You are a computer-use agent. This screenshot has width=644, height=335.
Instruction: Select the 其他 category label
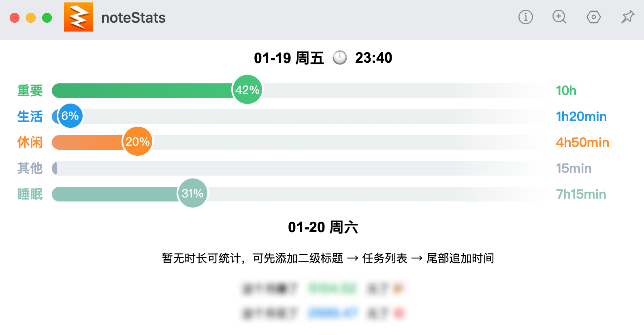point(30,168)
